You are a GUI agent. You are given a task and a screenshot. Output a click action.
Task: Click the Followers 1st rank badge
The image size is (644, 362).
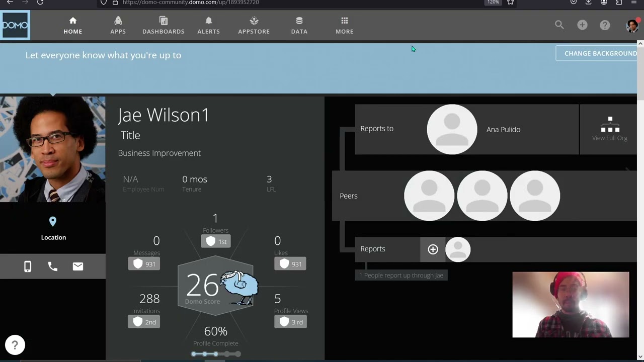[216, 241]
